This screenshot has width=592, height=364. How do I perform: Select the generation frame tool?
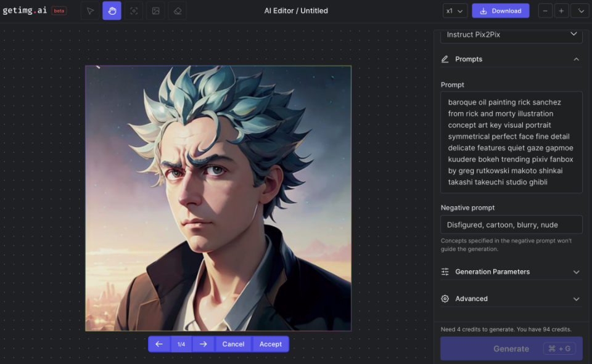(134, 11)
